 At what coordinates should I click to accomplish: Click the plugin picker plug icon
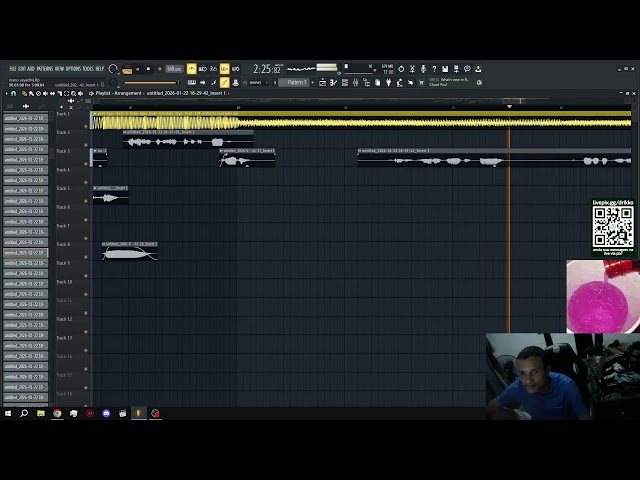389,82
